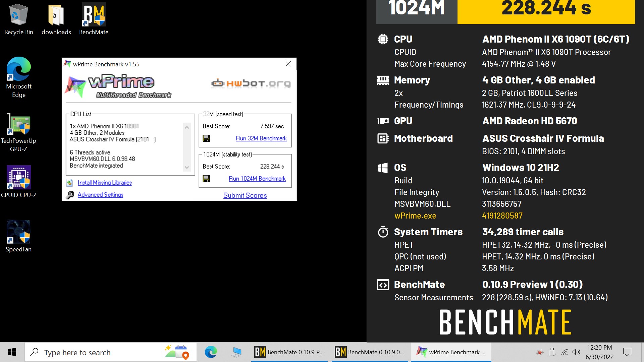Launch SpeedFan desktop shortcut
Viewport: 644px width, 362px height.
(x=18, y=236)
